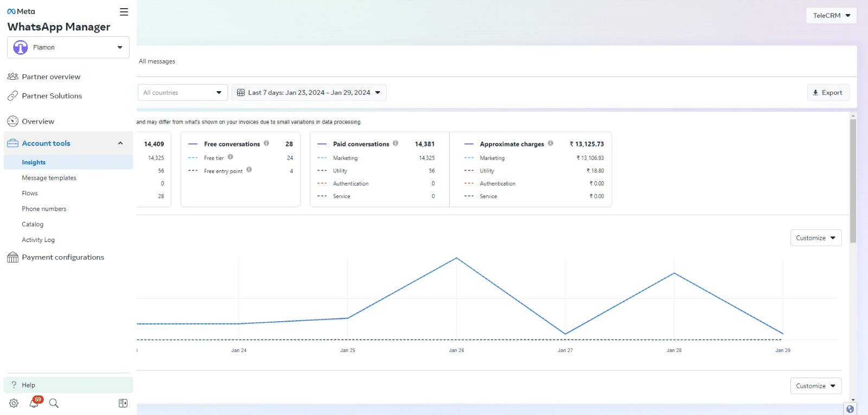Open the Flamon account dropdown

pos(68,47)
